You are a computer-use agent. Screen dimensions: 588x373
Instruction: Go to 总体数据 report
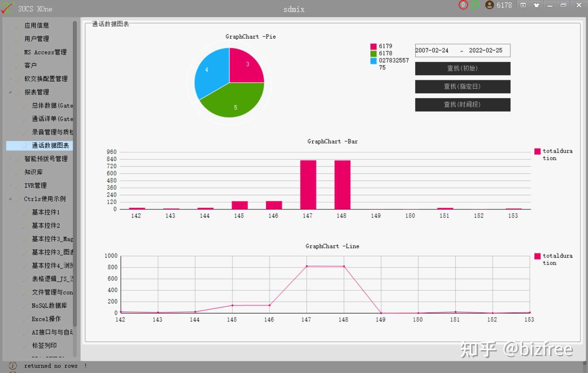coord(52,106)
